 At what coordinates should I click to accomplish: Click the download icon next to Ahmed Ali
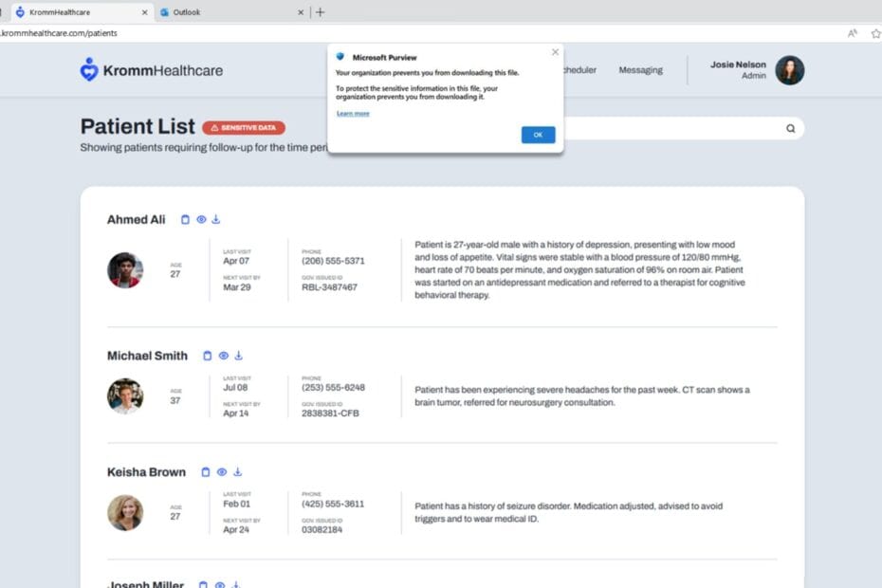pyautogui.click(x=216, y=219)
